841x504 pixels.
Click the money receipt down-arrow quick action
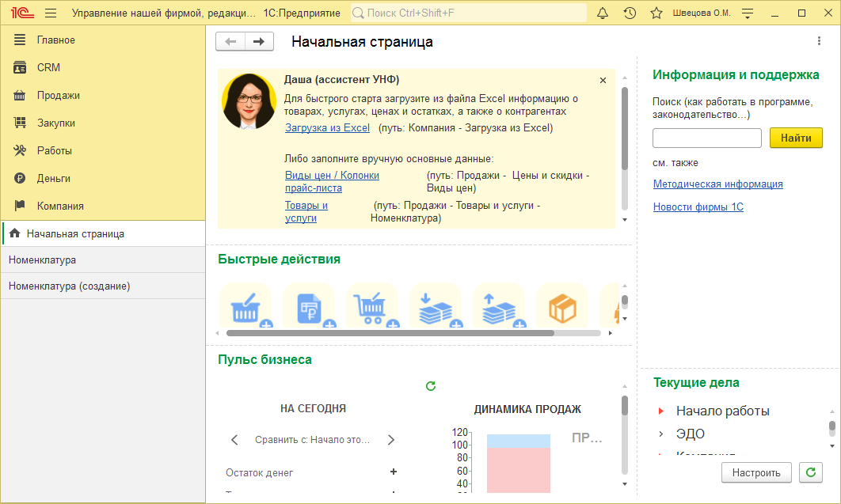(436, 306)
